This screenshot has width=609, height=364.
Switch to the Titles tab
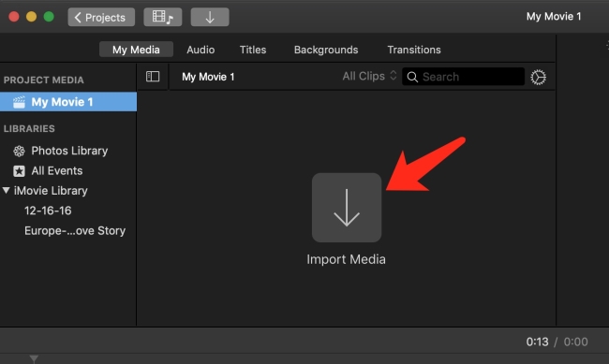point(253,50)
